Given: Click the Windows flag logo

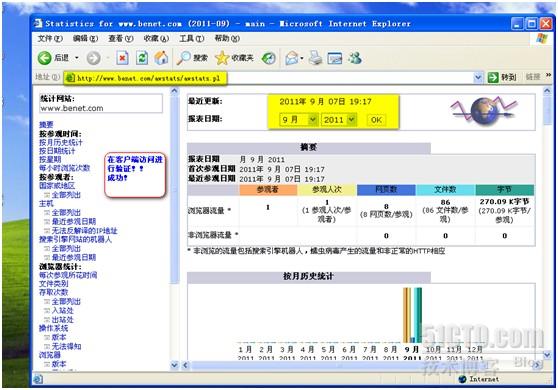Looking at the screenshot, I should (542, 38).
